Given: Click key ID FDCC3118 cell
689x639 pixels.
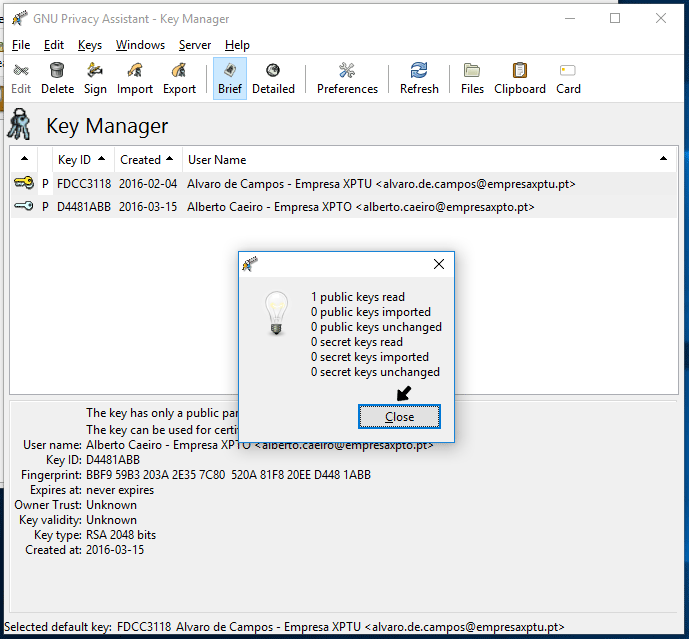Looking at the screenshot, I should pos(84,184).
